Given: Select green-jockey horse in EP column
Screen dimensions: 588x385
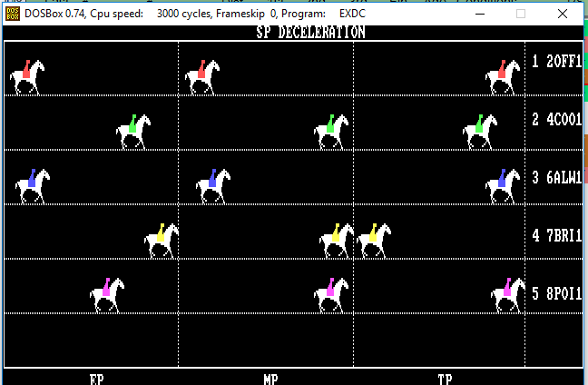Looking at the screenshot, I should 133,132.
